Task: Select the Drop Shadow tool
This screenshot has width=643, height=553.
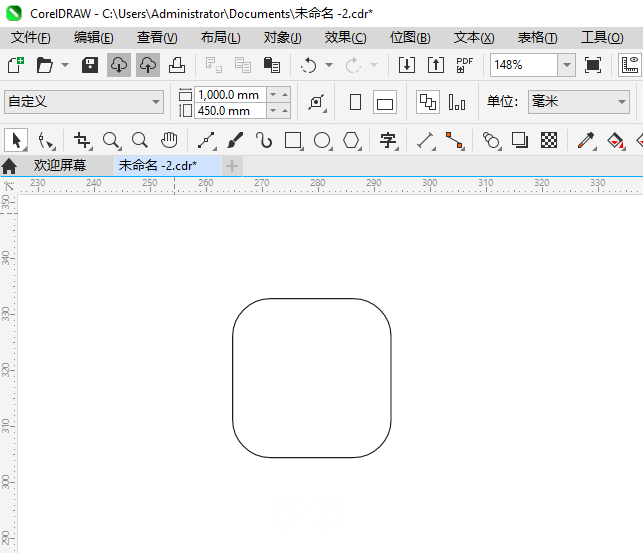Action: point(520,140)
